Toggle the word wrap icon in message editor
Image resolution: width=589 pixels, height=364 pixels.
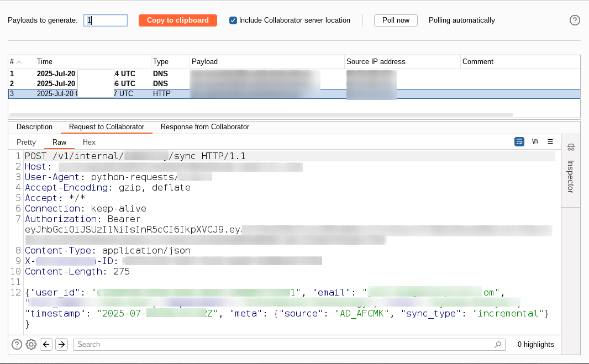[x=519, y=141]
